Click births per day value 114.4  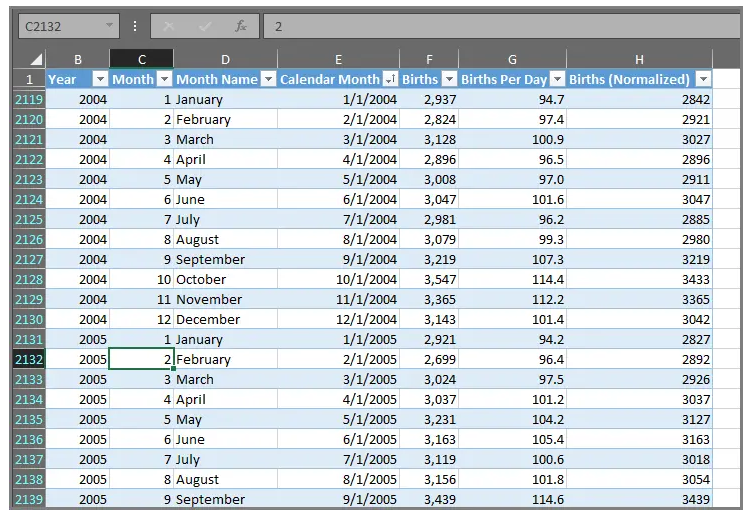coord(513,279)
